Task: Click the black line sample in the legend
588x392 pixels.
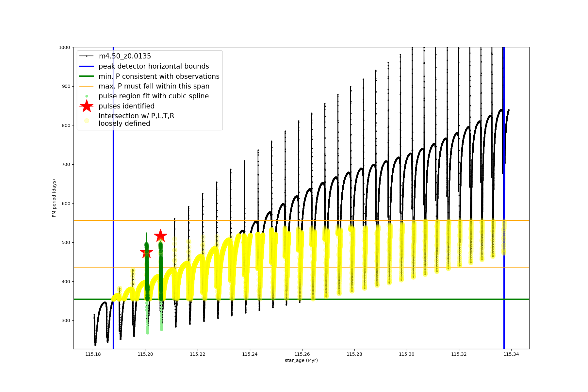Action: click(x=87, y=56)
